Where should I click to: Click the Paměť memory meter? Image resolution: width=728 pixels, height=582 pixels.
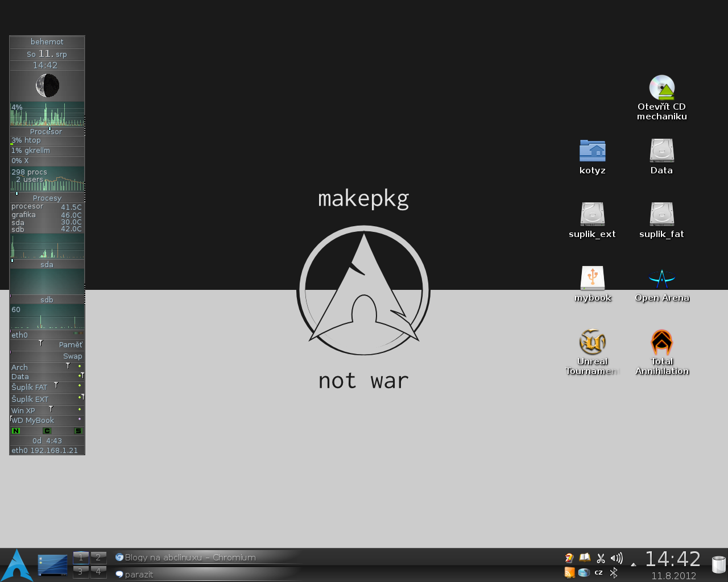(x=47, y=344)
